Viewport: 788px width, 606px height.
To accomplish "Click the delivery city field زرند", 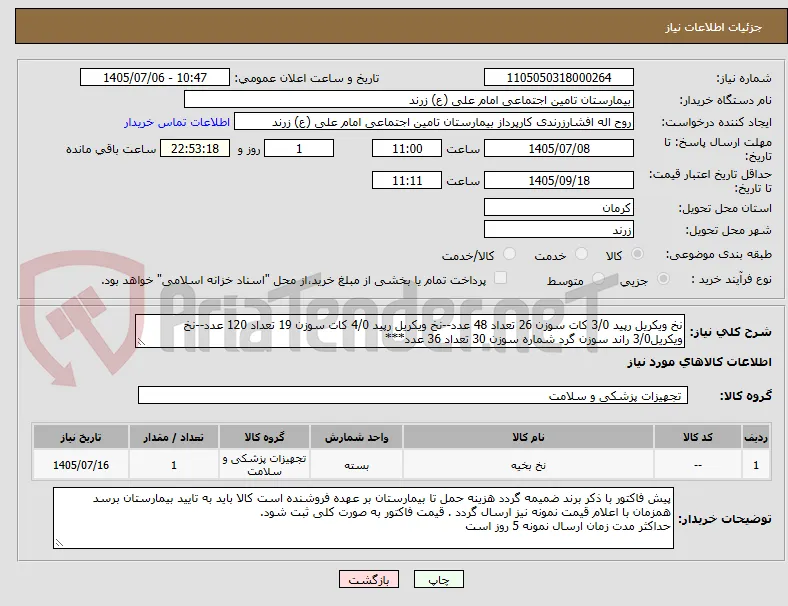I will (558, 229).
